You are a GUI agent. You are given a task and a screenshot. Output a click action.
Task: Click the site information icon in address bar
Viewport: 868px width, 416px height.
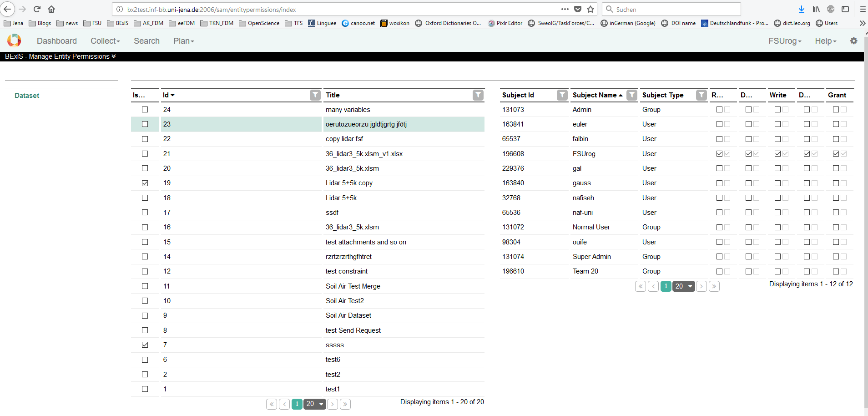[120, 9]
